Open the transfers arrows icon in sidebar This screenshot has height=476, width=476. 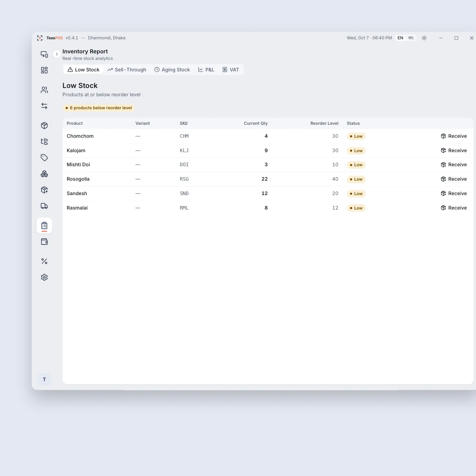[x=44, y=106]
